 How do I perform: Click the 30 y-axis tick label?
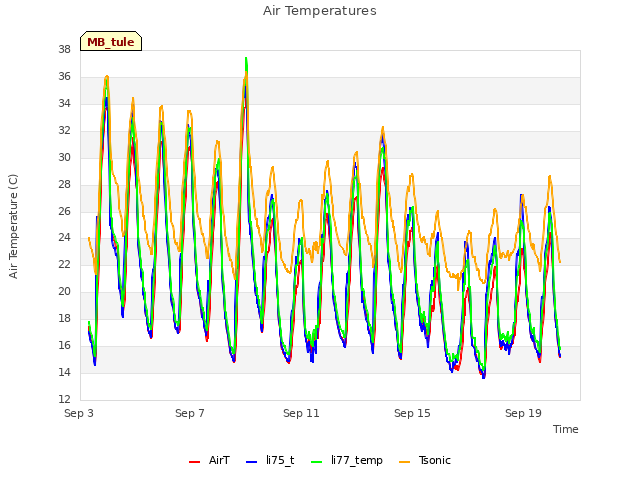point(64,157)
